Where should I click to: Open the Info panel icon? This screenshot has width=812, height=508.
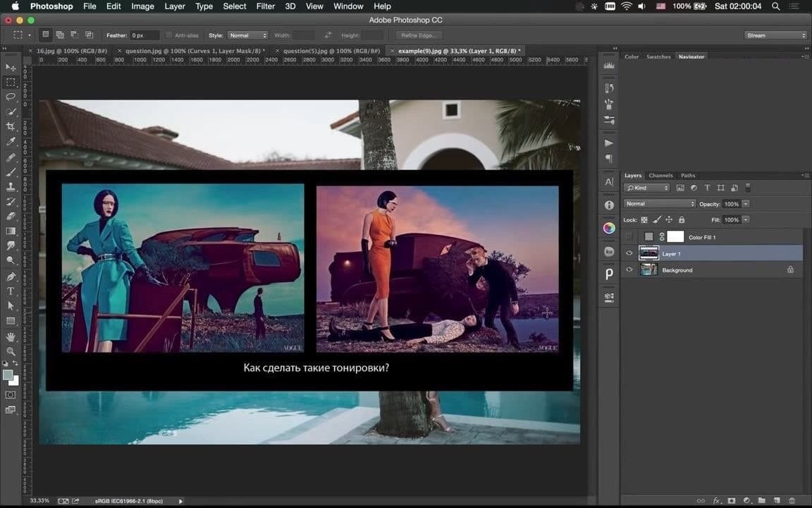coord(609,205)
